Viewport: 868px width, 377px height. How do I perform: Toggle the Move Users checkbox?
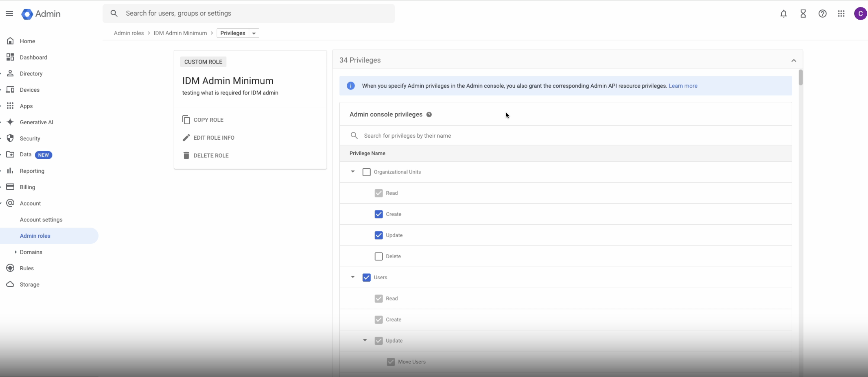pyautogui.click(x=391, y=361)
